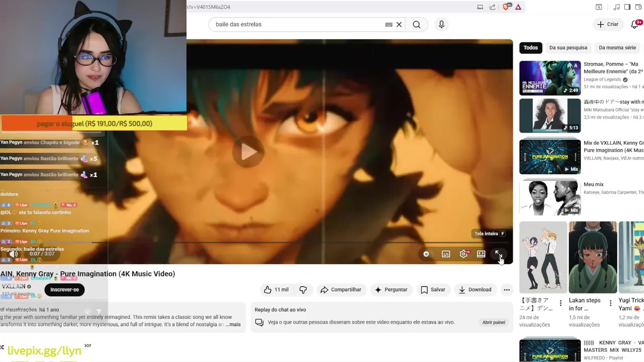
Task: Open the notifications bell
Action: (635, 24)
